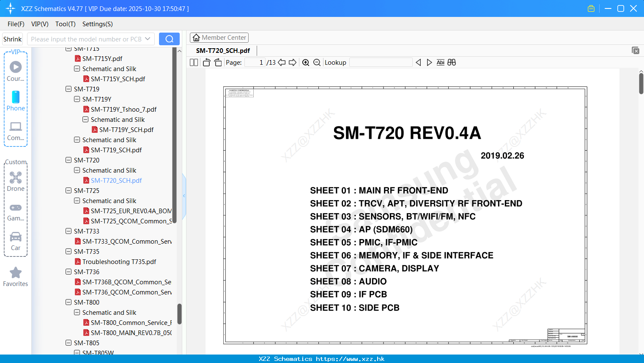Collapse the SM-T735 tree node

point(69,251)
